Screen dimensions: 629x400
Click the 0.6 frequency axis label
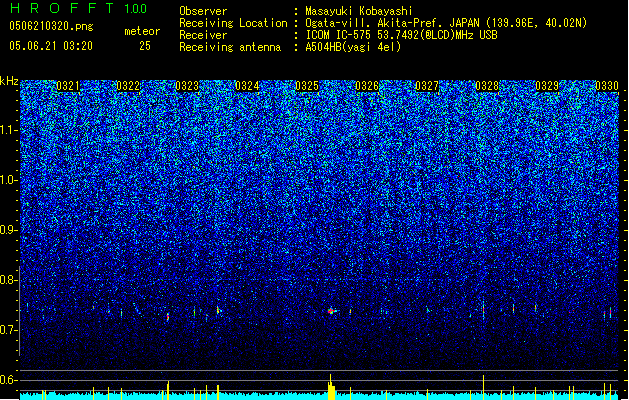(9, 380)
